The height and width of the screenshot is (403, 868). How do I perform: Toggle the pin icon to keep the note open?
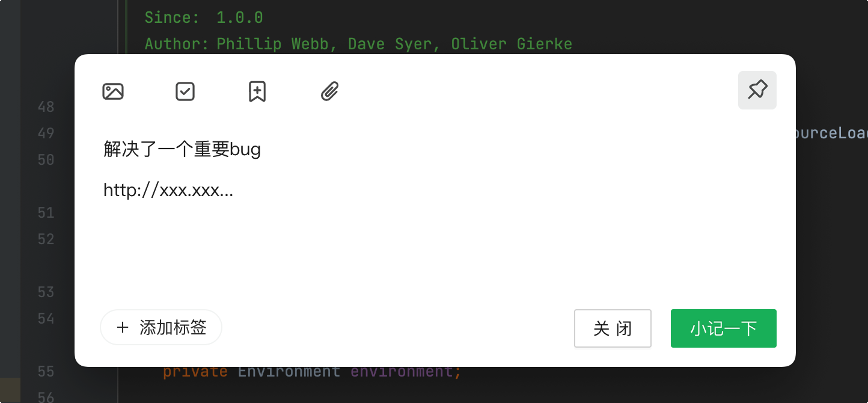pyautogui.click(x=757, y=90)
